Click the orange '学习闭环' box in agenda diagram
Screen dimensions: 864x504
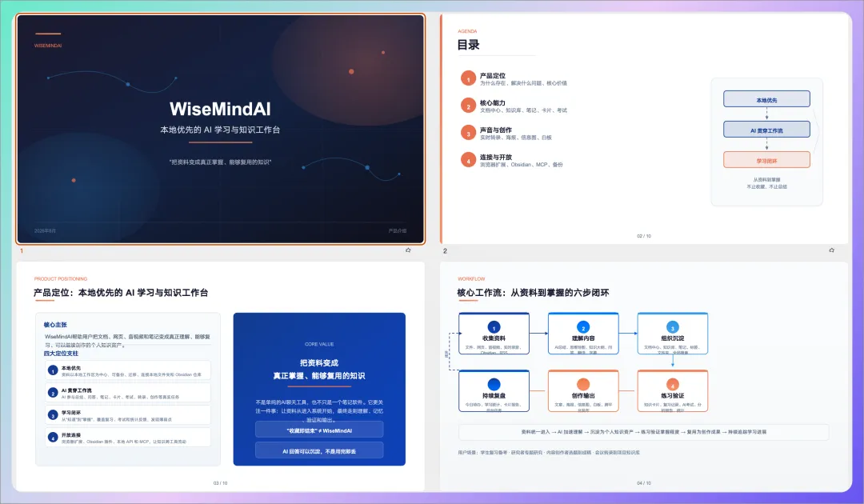[x=766, y=160]
